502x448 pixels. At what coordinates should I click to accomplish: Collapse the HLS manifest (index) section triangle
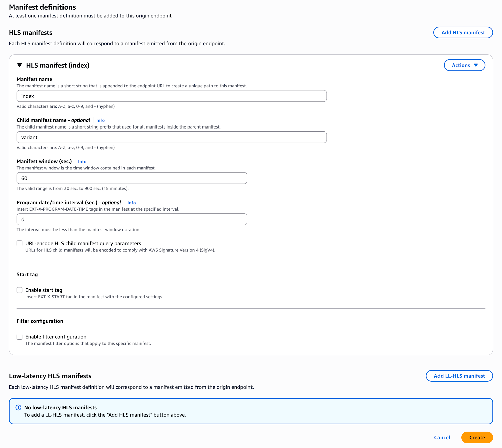point(19,65)
